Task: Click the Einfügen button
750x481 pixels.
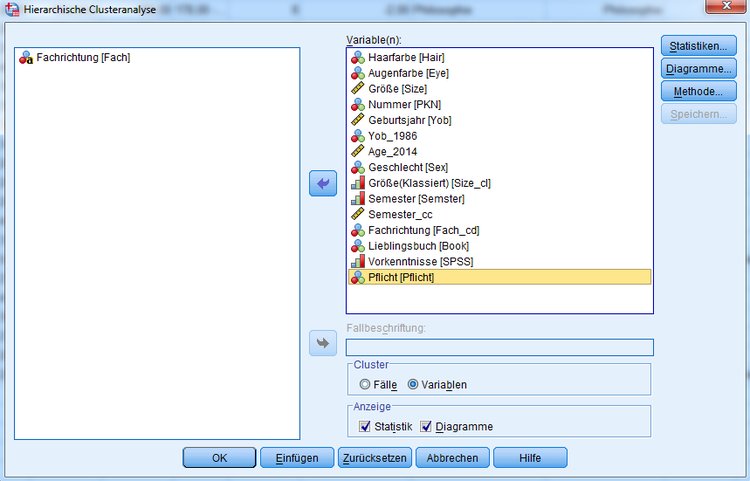Action: click(297, 458)
